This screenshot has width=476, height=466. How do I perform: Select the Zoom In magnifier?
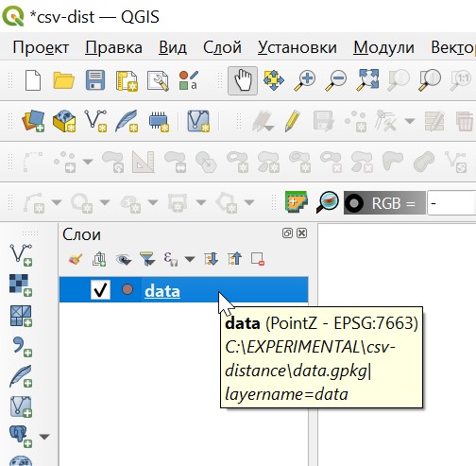[x=305, y=80]
